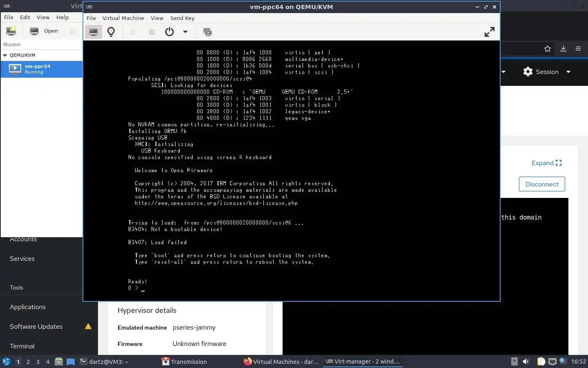Switch to workspace 2

(x=28, y=362)
